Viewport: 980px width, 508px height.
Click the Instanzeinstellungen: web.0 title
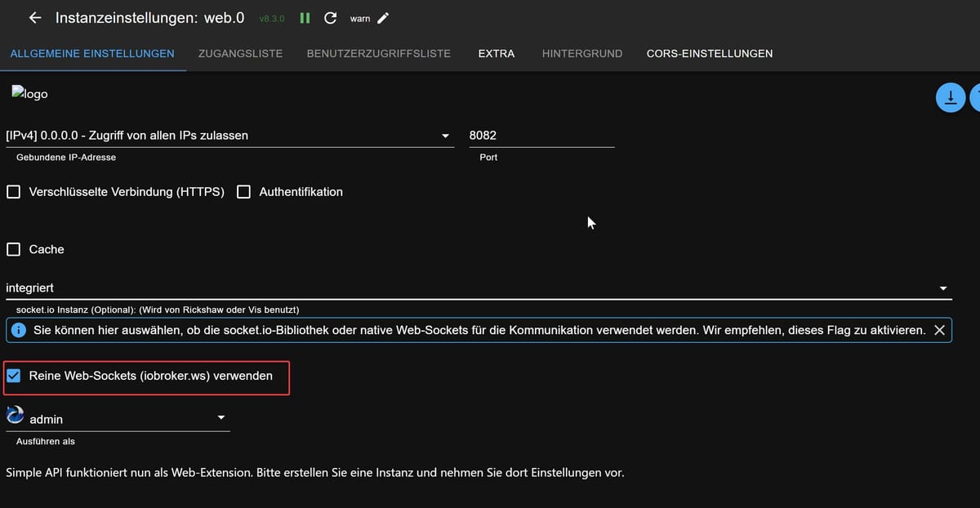pos(150,18)
